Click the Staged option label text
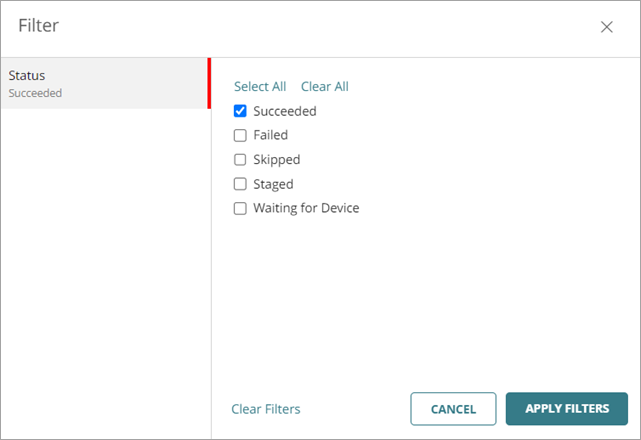Viewport: 641px width, 440px height. [273, 184]
